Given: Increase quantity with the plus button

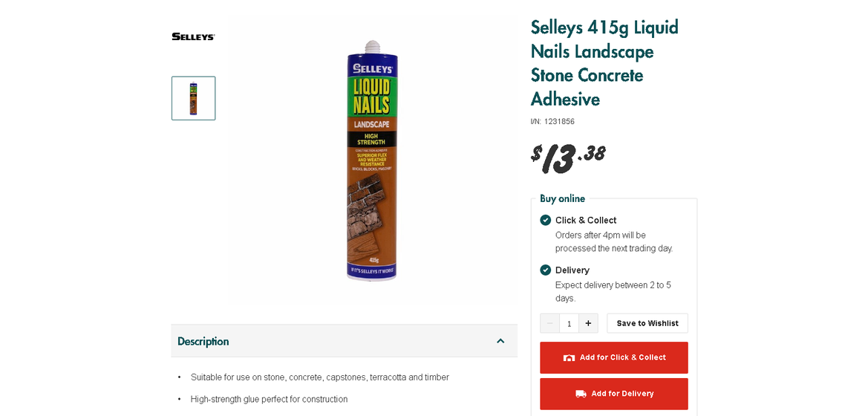Looking at the screenshot, I should click(588, 323).
